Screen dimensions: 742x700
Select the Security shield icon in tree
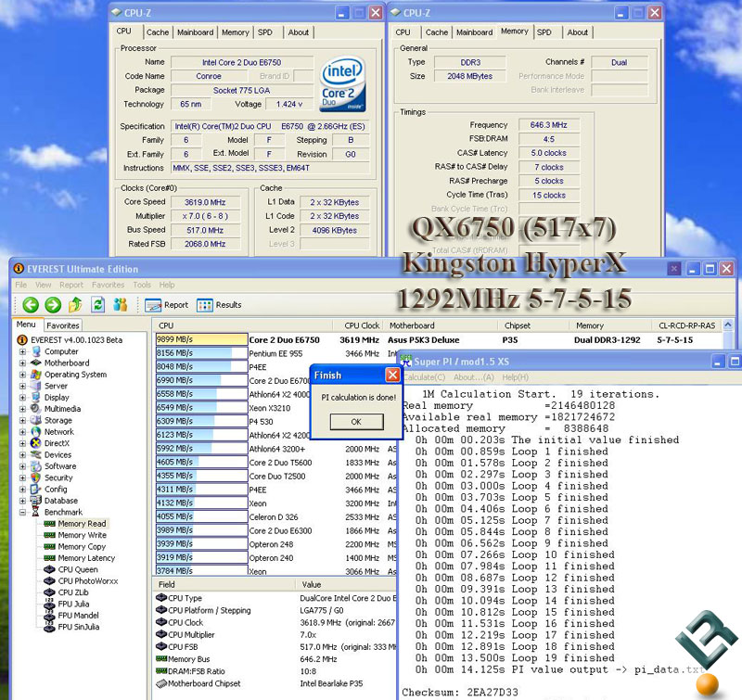point(36,477)
